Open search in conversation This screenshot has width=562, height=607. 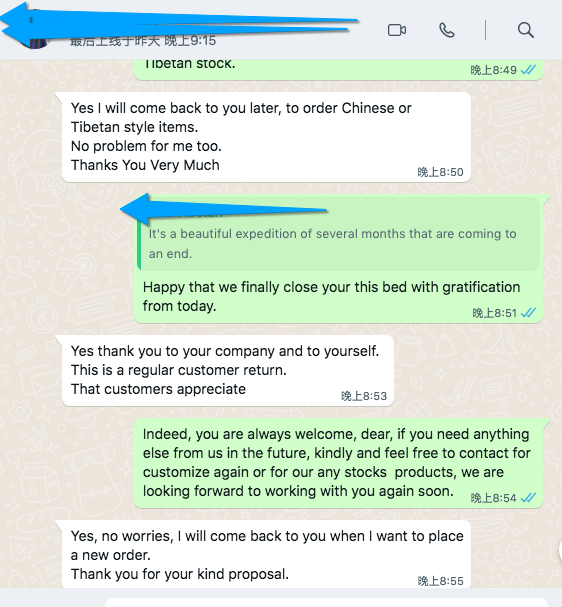pos(526,30)
